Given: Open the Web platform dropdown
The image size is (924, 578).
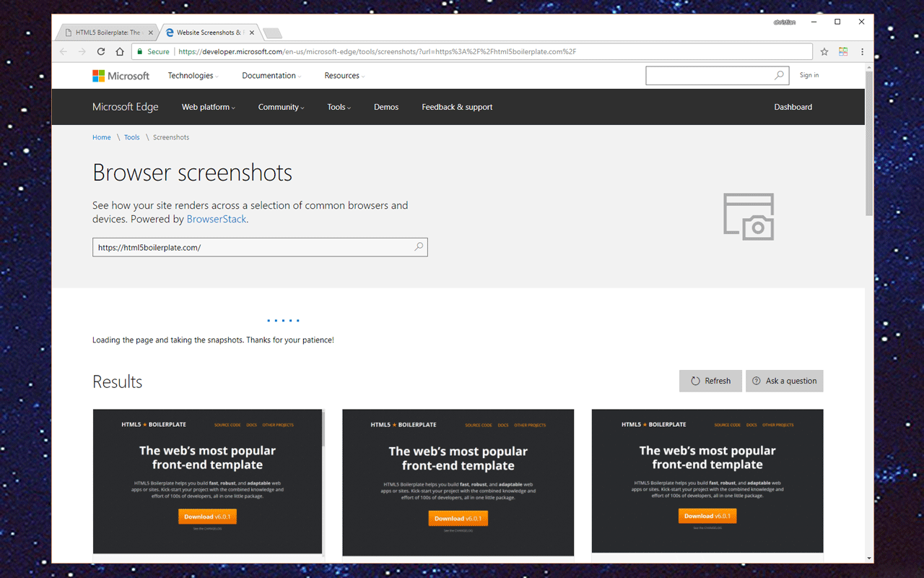Looking at the screenshot, I should 208,106.
